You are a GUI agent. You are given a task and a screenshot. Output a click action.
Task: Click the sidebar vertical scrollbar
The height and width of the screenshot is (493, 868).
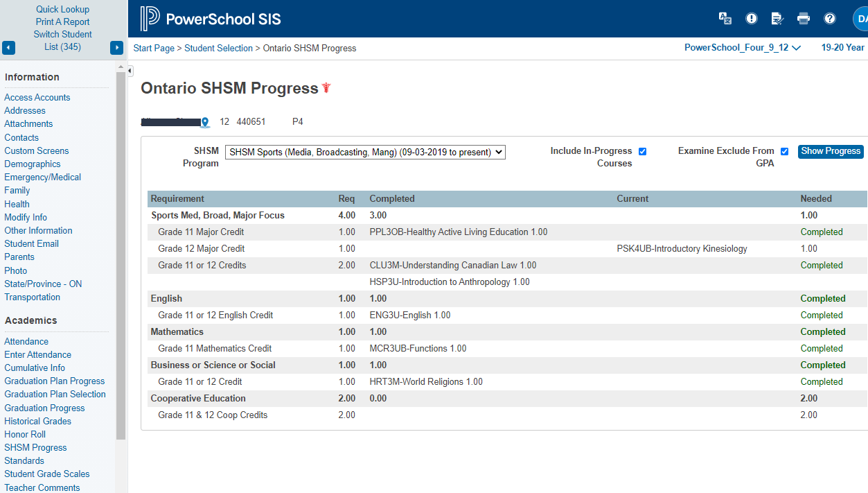point(121,257)
